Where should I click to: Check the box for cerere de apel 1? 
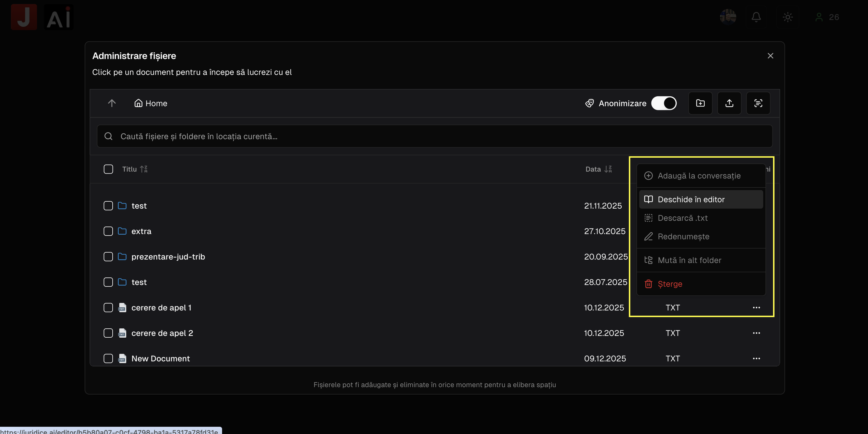click(x=108, y=307)
